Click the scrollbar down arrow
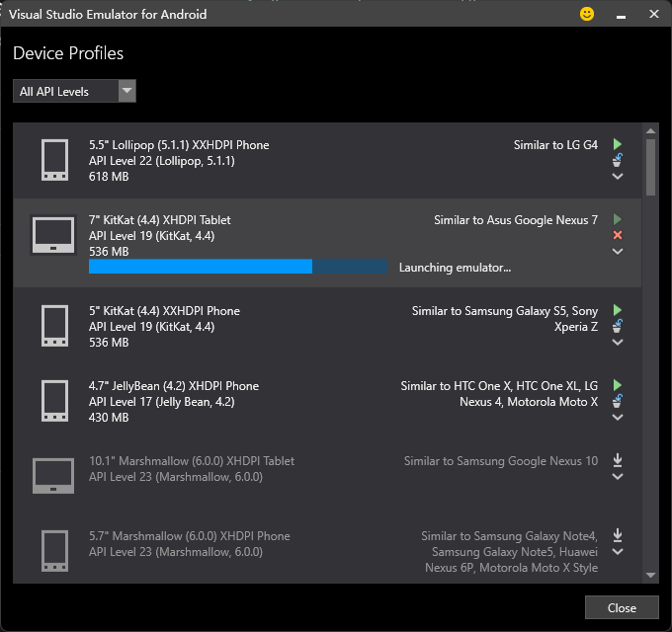The image size is (672, 632). coord(650,575)
